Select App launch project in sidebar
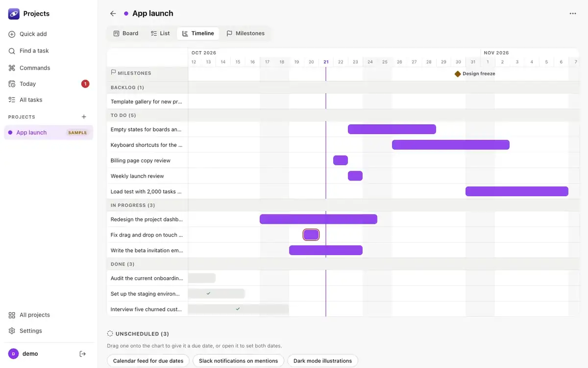 tap(49, 132)
